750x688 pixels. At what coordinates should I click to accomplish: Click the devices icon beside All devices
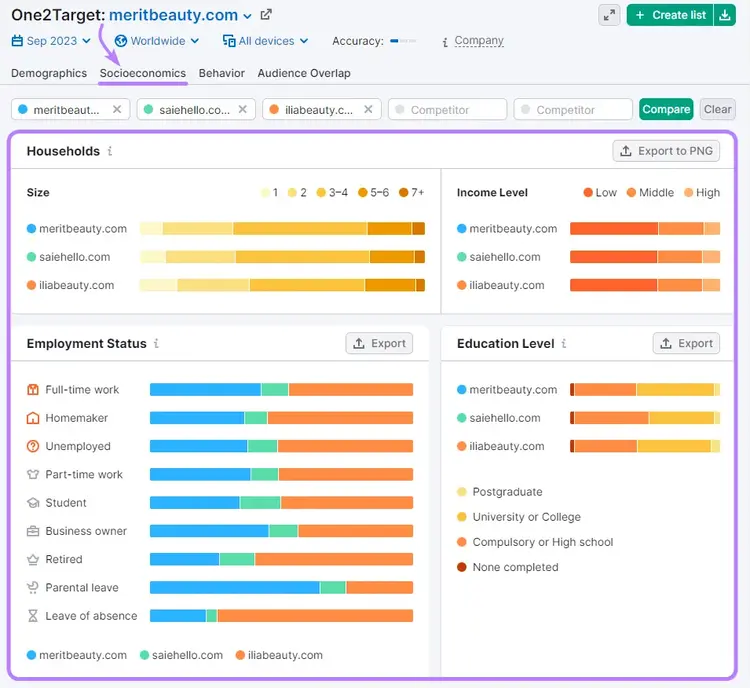click(x=229, y=41)
